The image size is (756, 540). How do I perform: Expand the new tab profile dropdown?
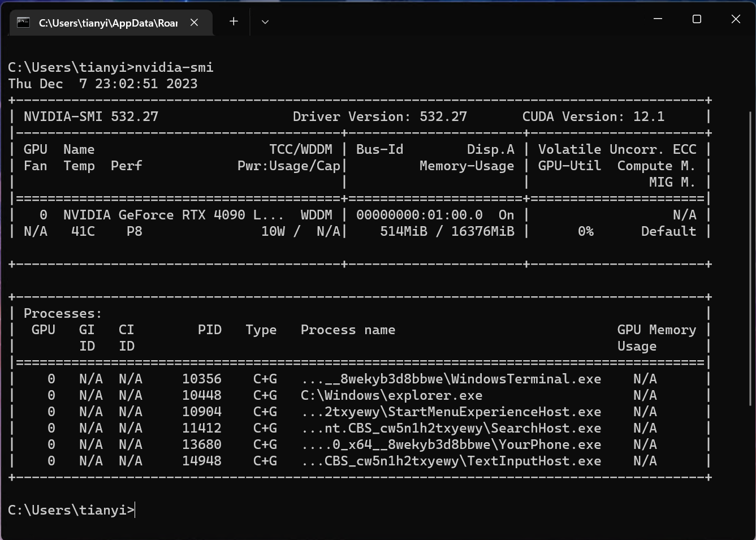(x=265, y=21)
